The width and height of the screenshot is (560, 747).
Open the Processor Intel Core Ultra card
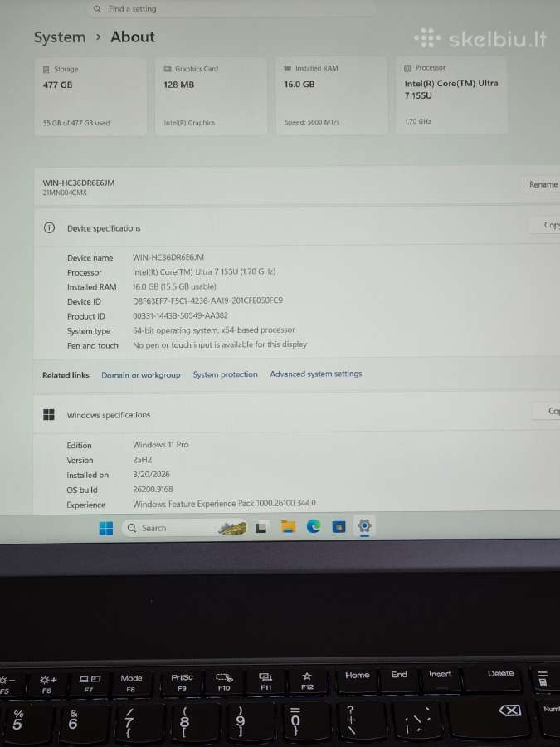(451, 95)
